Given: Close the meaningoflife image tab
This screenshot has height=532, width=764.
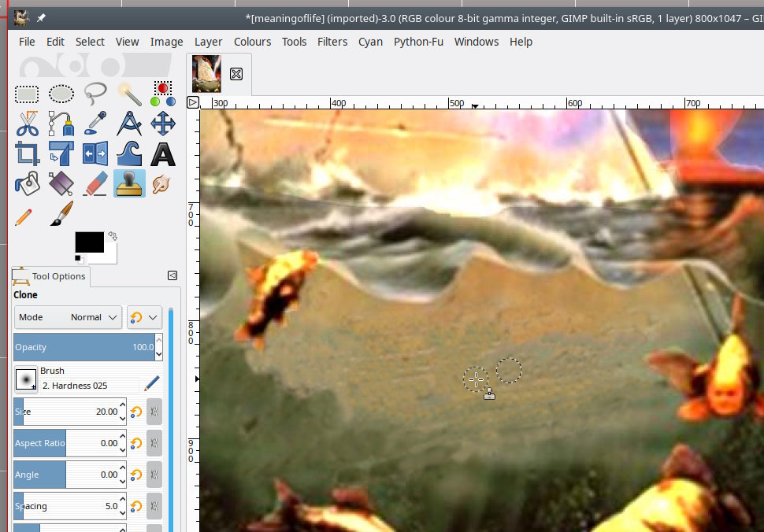Looking at the screenshot, I should [x=236, y=74].
